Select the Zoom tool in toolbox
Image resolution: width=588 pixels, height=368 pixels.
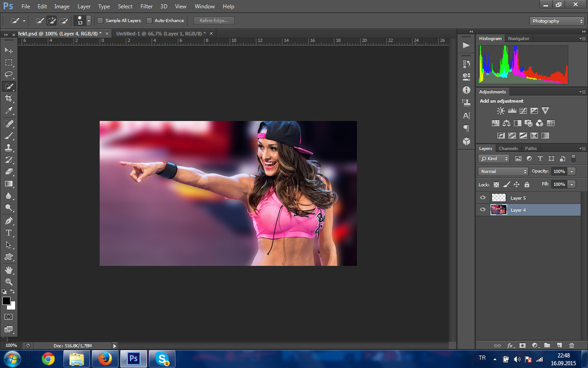[x=9, y=282]
